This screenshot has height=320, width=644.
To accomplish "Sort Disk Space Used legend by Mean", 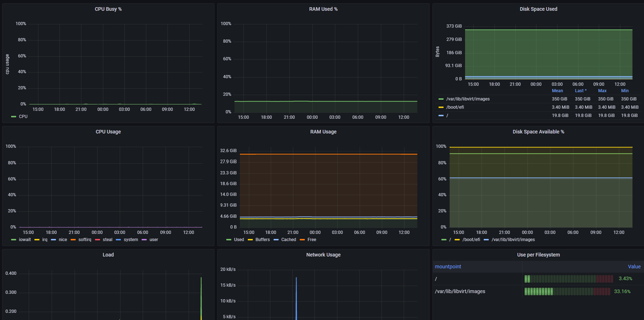I will (x=557, y=91).
